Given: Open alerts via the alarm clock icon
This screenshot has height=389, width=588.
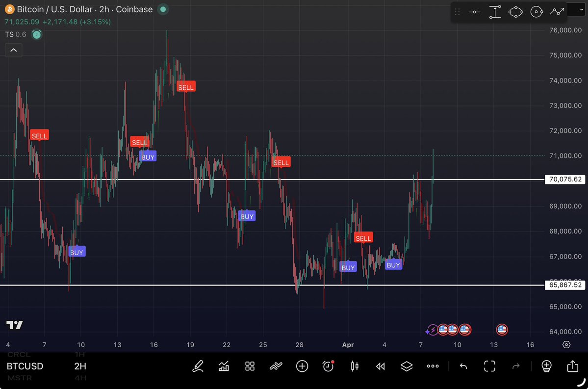Looking at the screenshot, I should point(328,366).
